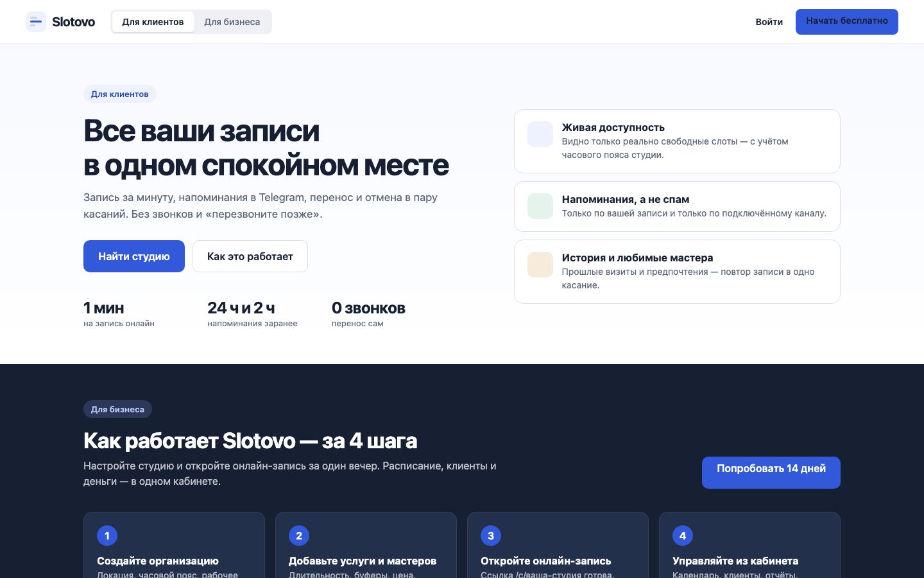
Task: Click the 24 ч и 2 ч statistic
Action: (241, 308)
